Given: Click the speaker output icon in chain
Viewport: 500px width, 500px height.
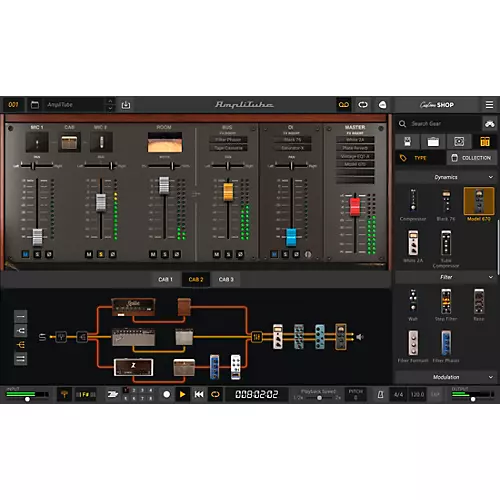Looking at the screenshot, I should tap(360, 337).
